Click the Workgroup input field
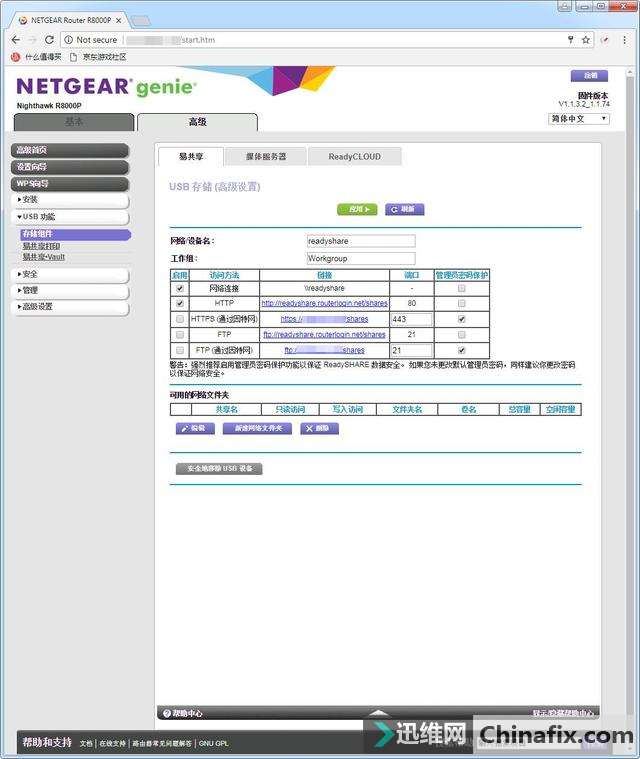Image resolution: width=640 pixels, height=759 pixels. click(361, 258)
